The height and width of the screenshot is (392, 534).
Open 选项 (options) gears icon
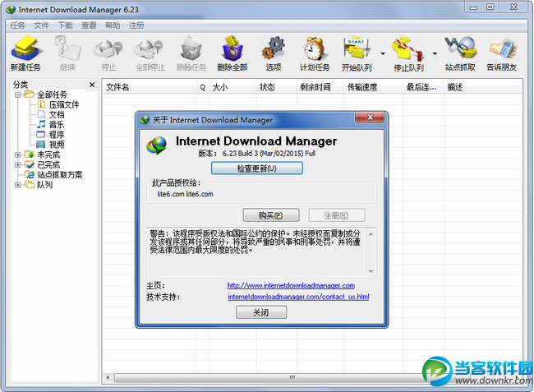[274, 53]
